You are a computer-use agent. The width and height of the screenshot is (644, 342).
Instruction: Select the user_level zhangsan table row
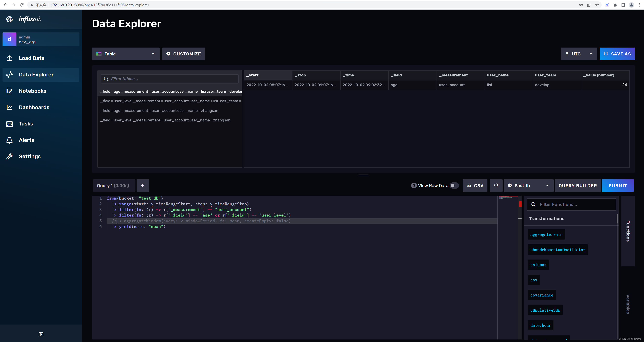[170, 120]
